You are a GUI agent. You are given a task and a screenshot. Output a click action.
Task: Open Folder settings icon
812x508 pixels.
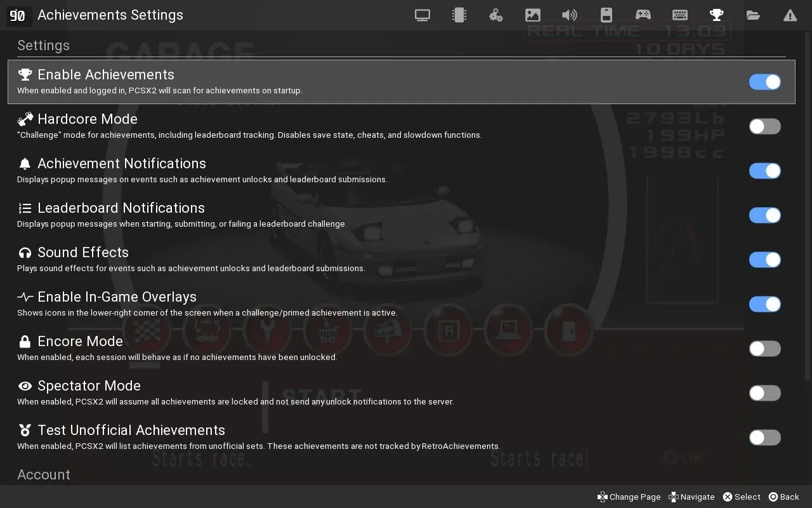[x=754, y=15]
